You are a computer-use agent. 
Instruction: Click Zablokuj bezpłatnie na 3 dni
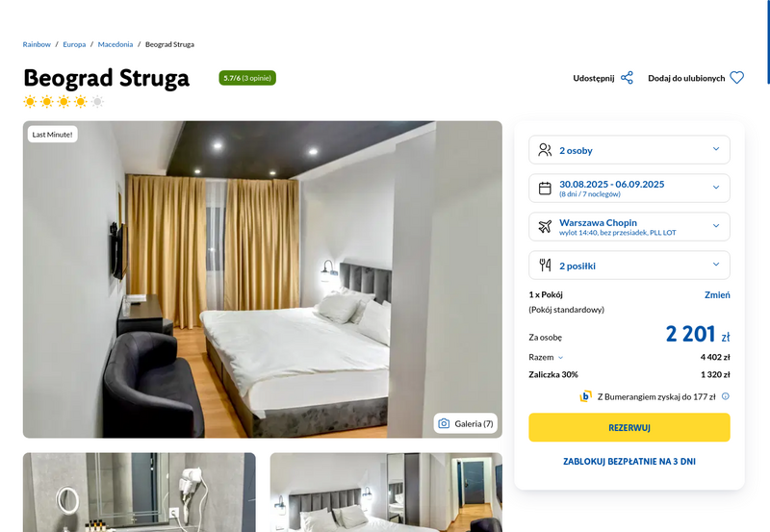tap(629, 462)
